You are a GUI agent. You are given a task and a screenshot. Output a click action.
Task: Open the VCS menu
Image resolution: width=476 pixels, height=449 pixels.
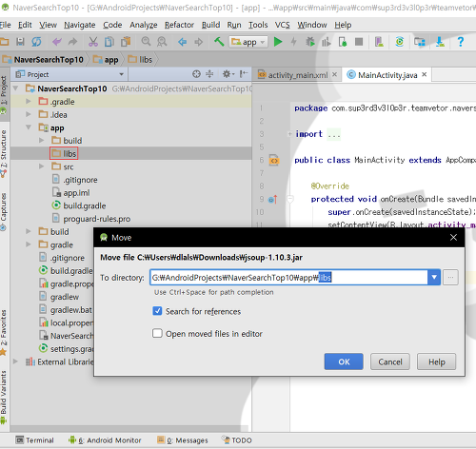[x=282, y=25]
